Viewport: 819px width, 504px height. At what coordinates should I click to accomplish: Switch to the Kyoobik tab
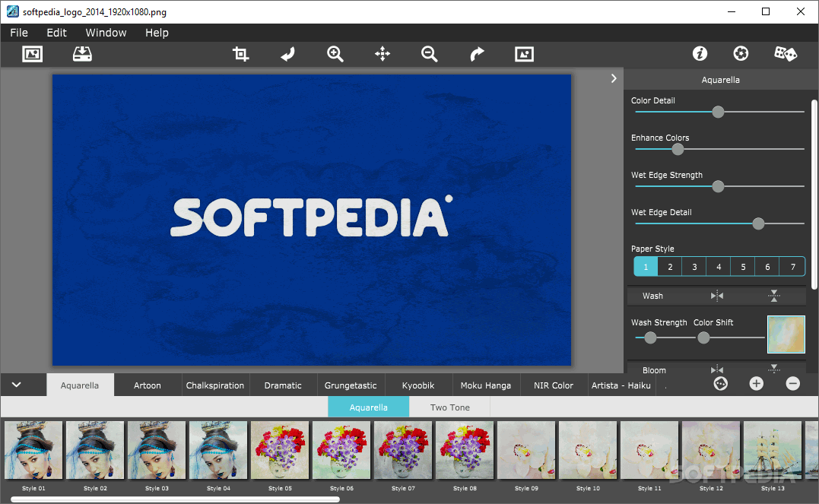418,385
